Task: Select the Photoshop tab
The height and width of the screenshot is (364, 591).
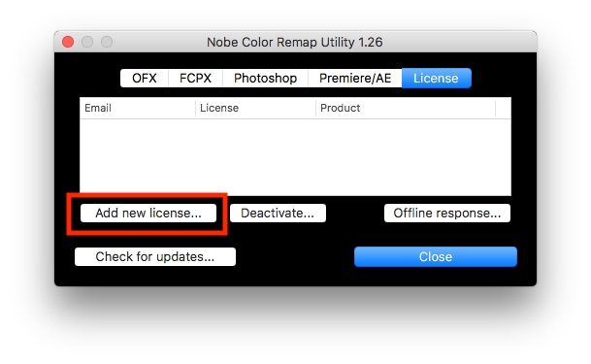Action: pyautogui.click(x=265, y=78)
